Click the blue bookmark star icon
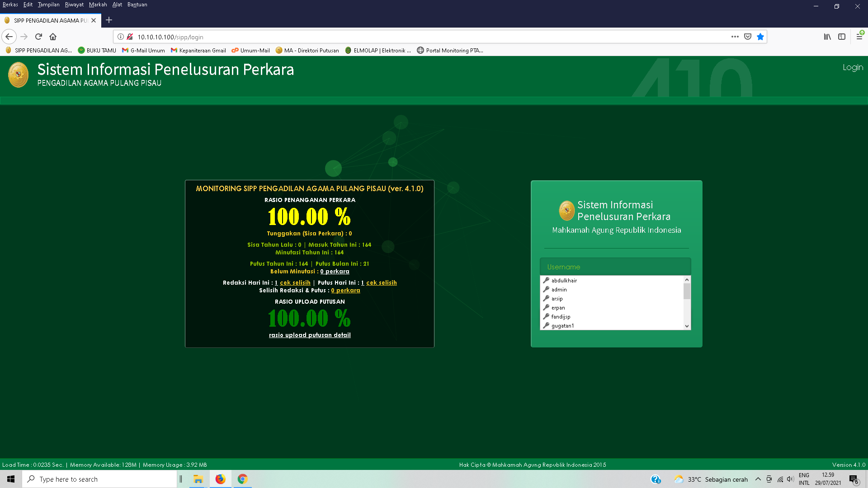 [x=760, y=37]
